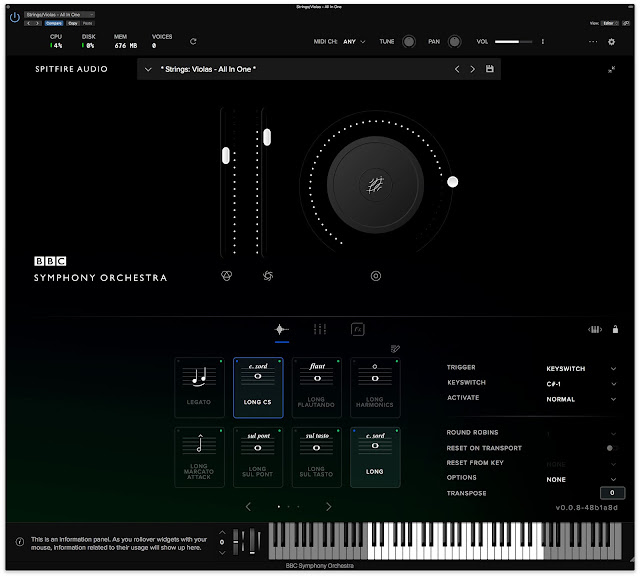Screen dimensions: 640x577
Task: Select the Legato technique card
Action: point(199,388)
